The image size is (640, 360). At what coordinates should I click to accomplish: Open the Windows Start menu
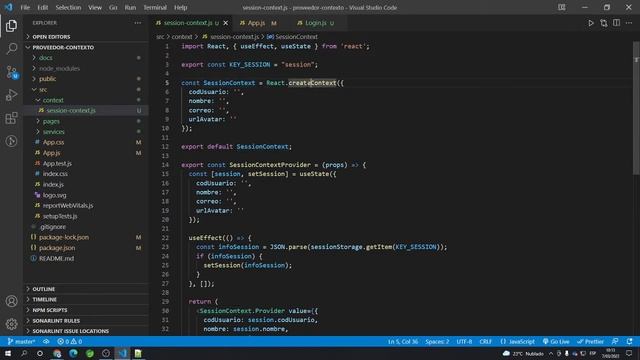[x=8, y=353]
